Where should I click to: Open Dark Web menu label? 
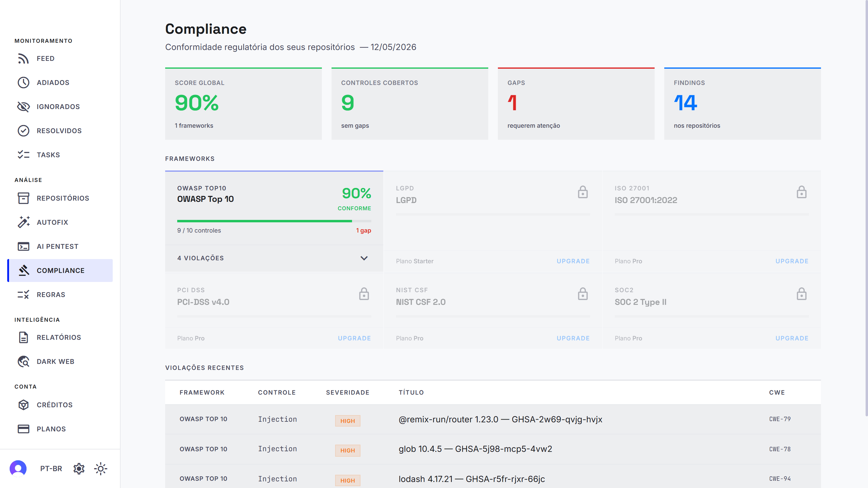(x=55, y=361)
